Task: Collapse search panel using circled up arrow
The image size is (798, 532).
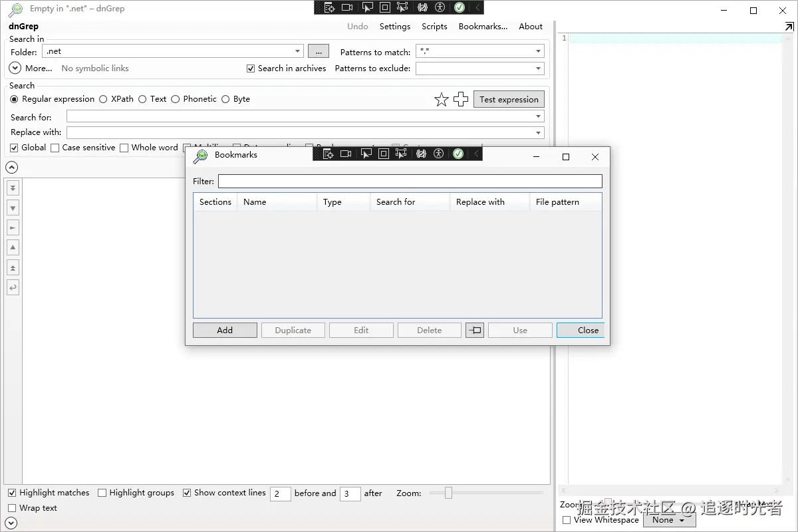Action: pyautogui.click(x=11, y=168)
